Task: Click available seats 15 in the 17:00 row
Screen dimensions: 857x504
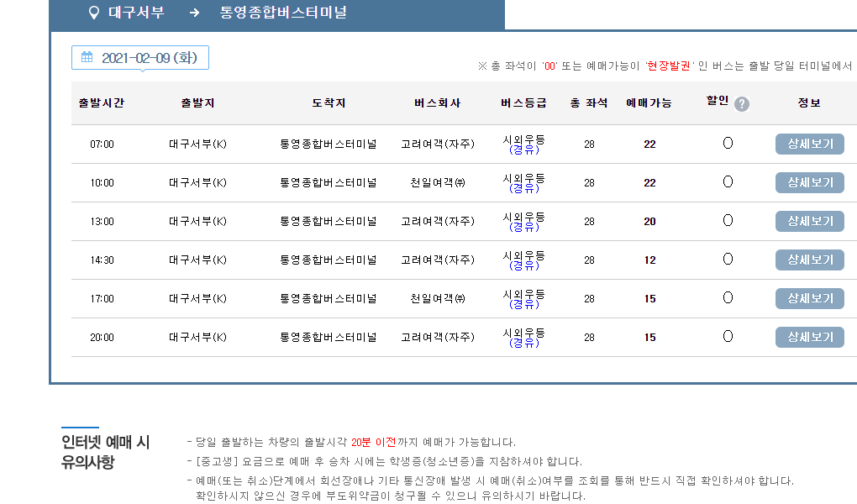Action: tap(649, 298)
